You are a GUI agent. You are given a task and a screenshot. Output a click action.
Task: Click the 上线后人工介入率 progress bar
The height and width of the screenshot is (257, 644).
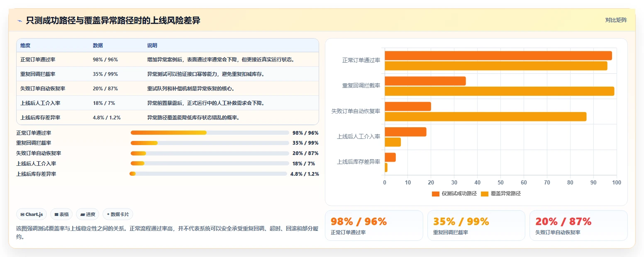(210, 164)
